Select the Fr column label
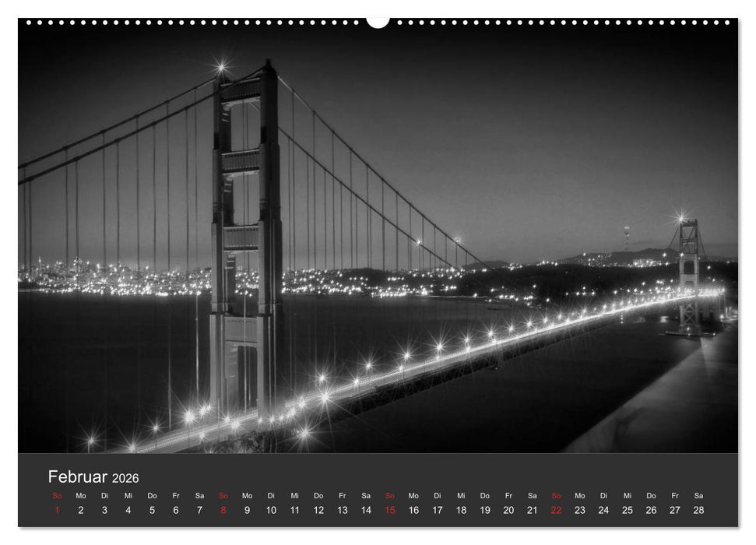Image resolution: width=756 pixels, height=545 pixels. tap(178, 495)
